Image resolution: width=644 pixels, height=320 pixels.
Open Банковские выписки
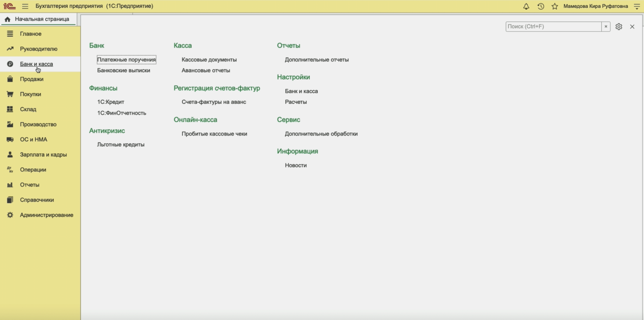pos(123,71)
